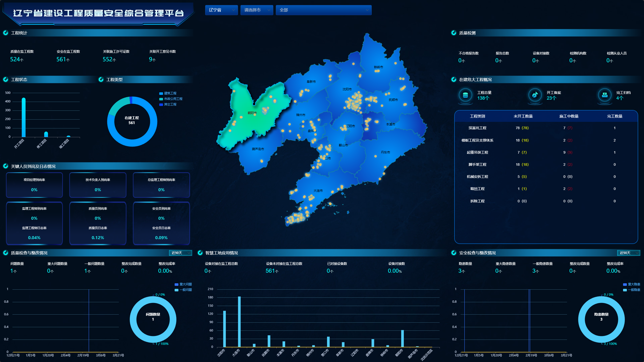Open the 项目经理到岗率 card
Image resolution: width=644 pixels, height=362 pixels.
pos(34,185)
